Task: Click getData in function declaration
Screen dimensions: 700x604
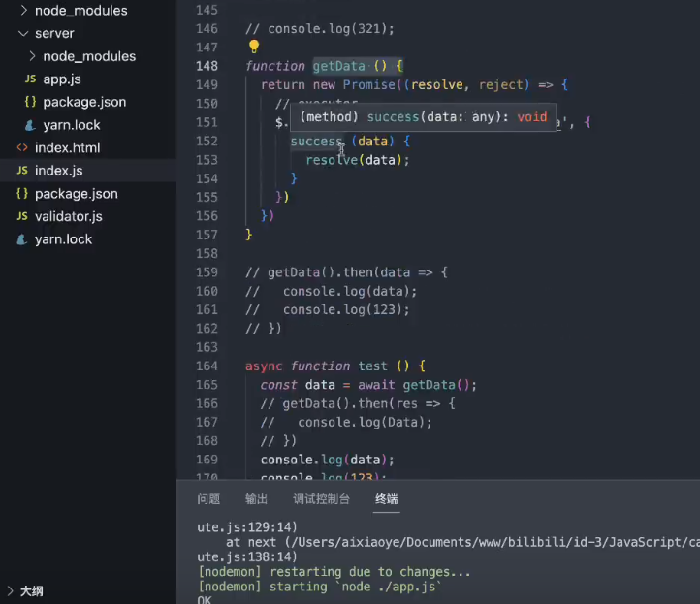Action: coord(338,66)
